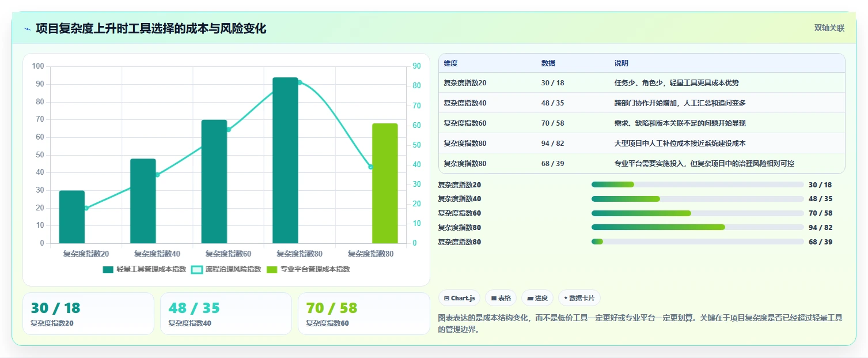
Task: Open the 70 / 58 data card
Action: click(363, 314)
